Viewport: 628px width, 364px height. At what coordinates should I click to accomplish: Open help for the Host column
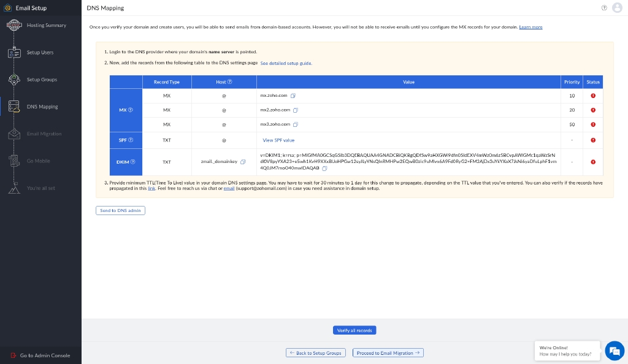(x=230, y=82)
